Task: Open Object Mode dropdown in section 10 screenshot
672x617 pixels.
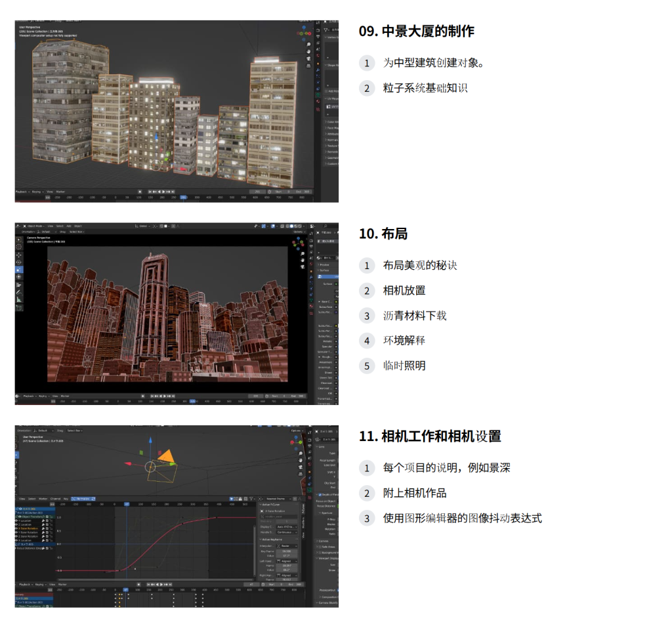Action: (x=34, y=226)
